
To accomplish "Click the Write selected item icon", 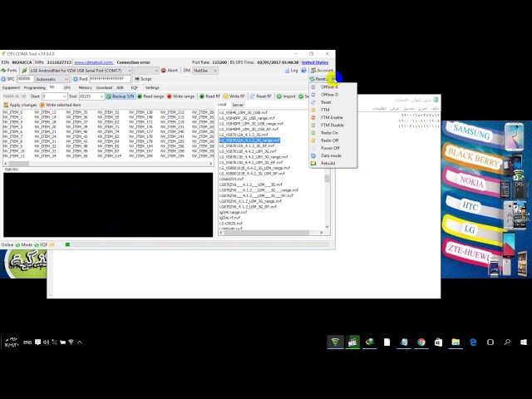I will (x=42, y=106).
